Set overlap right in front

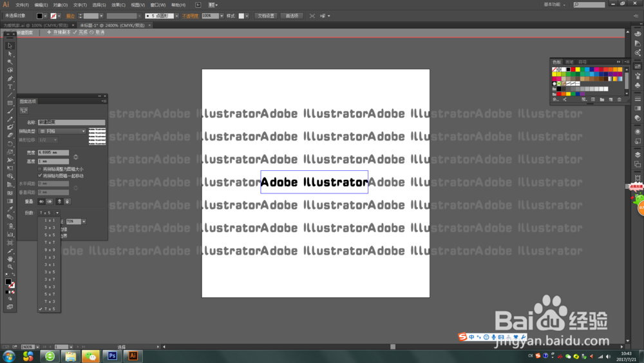coord(50,201)
